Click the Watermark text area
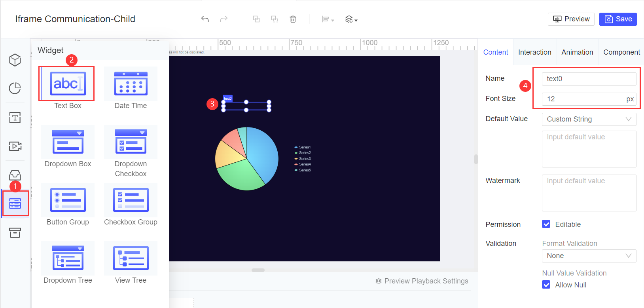Viewport: 644px width, 308px height. tap(589, 193)
